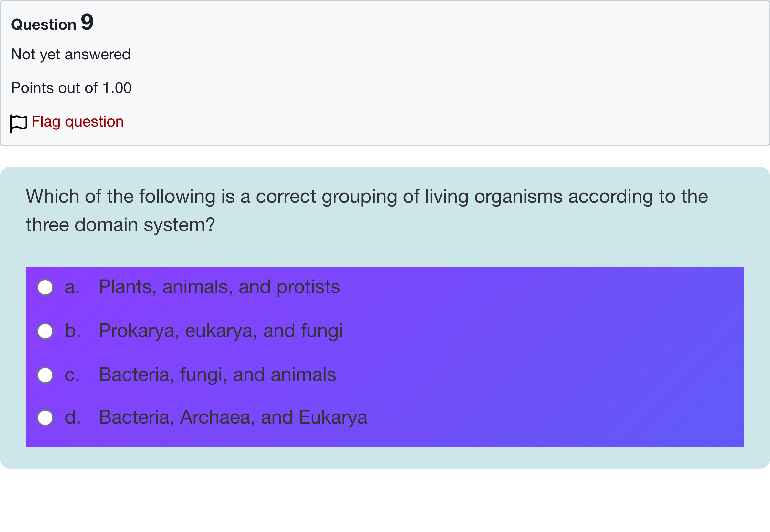Click the Flag question link text
Screen dimensions: 770x532
tap(78, 121)
